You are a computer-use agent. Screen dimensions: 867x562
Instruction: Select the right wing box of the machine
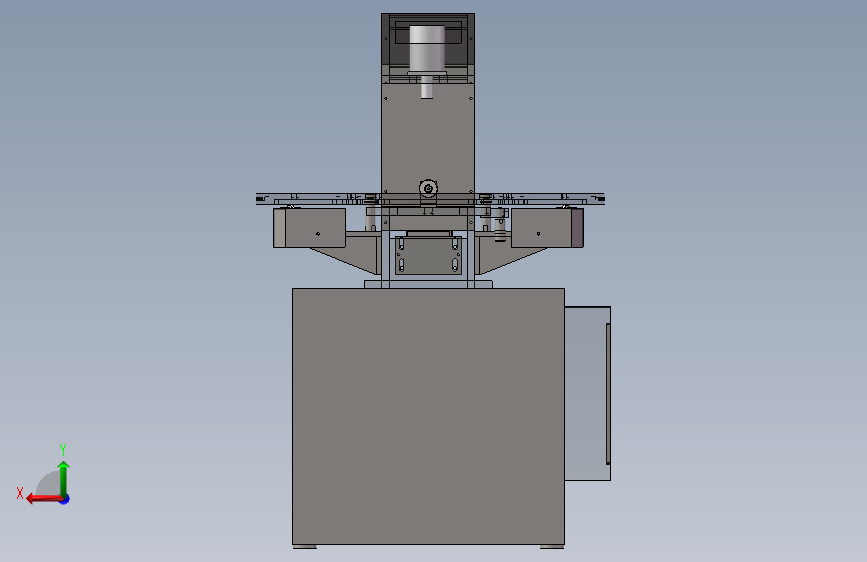pyautogui.click(x=547, y=228)
